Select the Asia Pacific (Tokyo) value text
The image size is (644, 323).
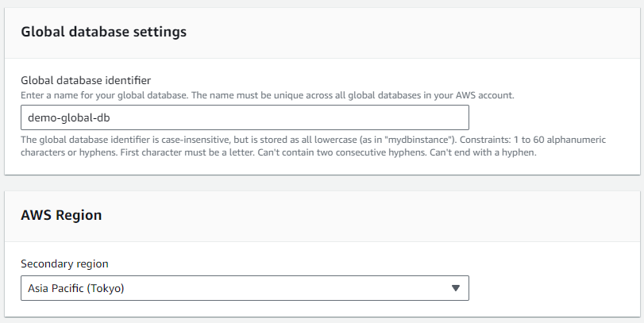click(76, 288)
